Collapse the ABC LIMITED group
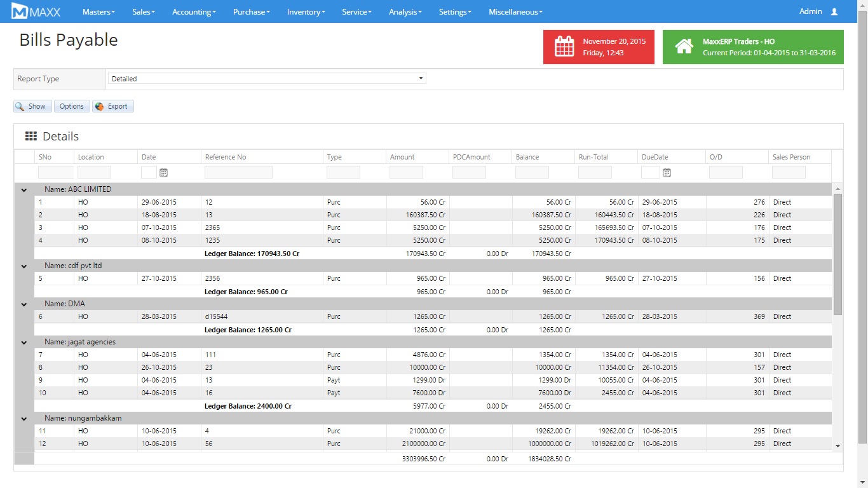This screenshot has width=868, height=488. (24, 189)
